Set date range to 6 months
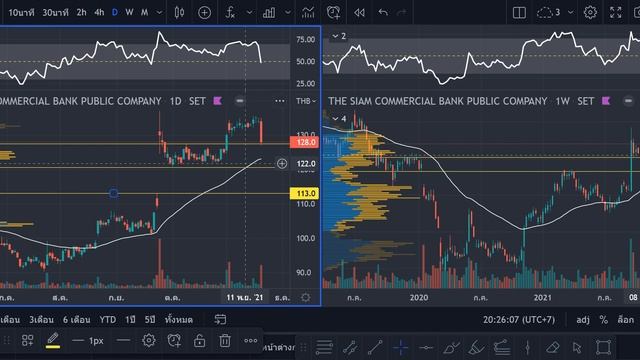The width and height of the screenshot is (640, 360). (x=76, y=319)
